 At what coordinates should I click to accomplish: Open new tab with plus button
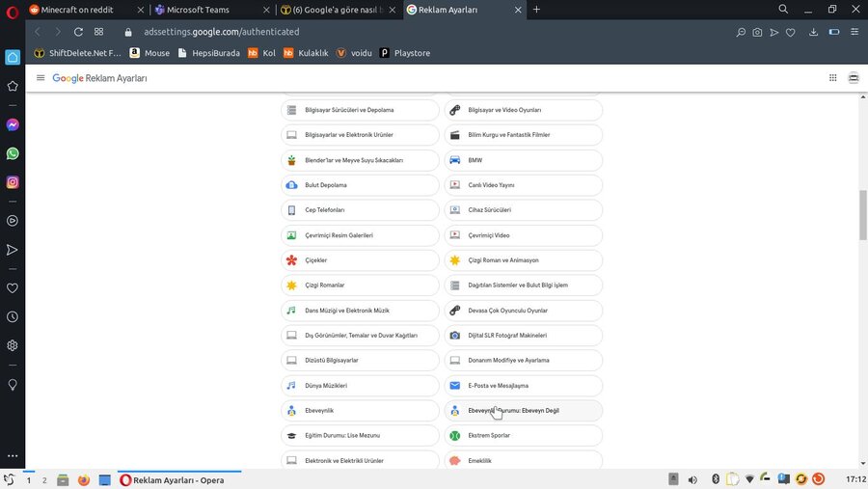click(536, 10)
